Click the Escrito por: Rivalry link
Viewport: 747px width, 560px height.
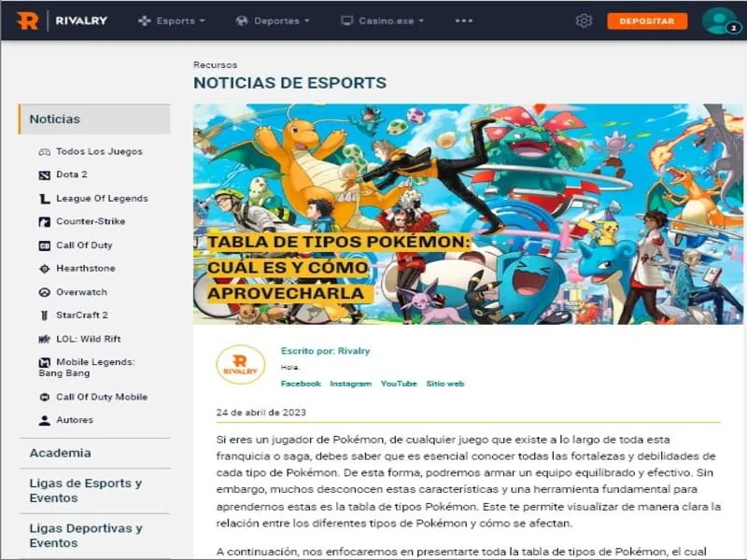coord(325,352)
